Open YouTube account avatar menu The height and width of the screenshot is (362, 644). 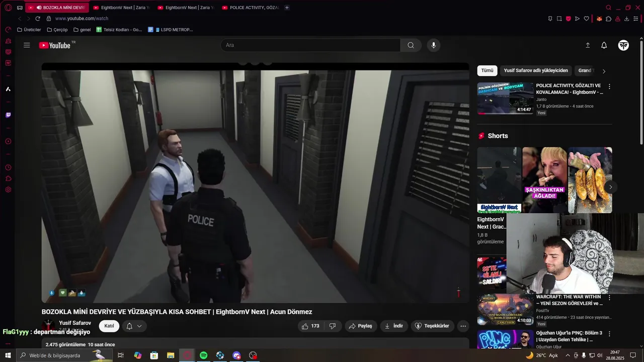point(623,45)
